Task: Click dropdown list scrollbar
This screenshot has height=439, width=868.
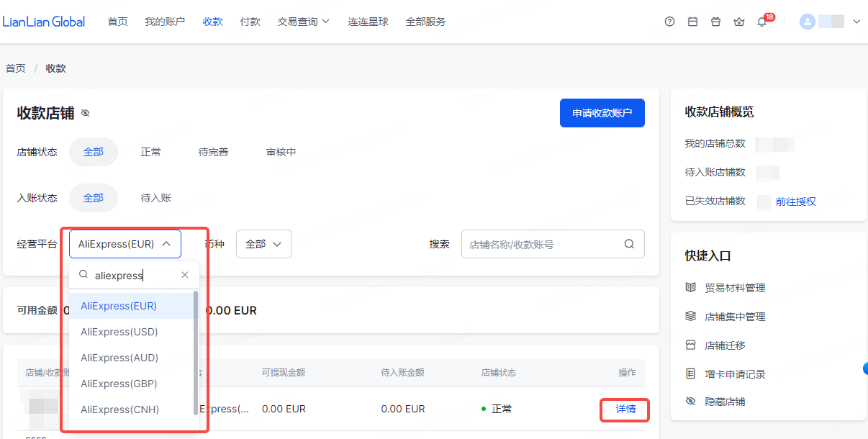Action: [196, 353]
